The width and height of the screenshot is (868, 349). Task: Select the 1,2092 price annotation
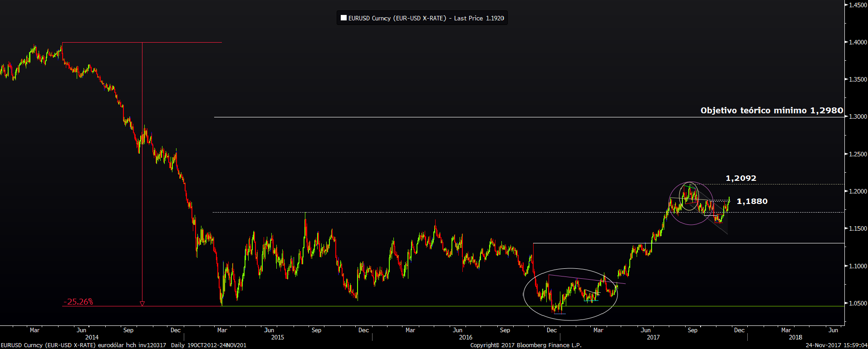click(x=741, y=179)
